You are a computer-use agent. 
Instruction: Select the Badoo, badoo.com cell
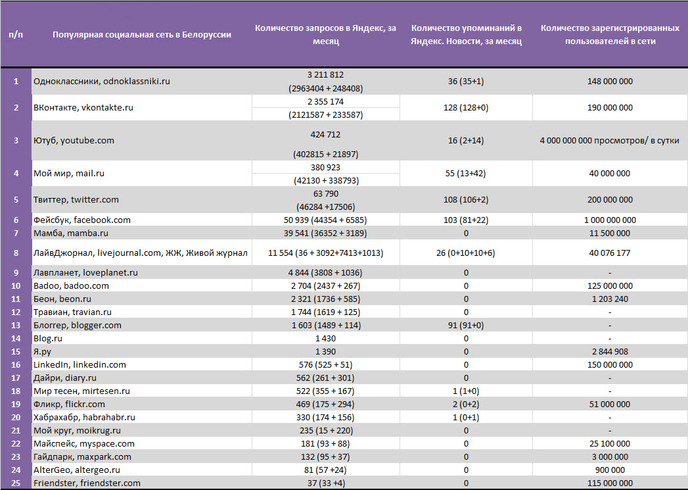pyautogui.click(x=142, y=286)
